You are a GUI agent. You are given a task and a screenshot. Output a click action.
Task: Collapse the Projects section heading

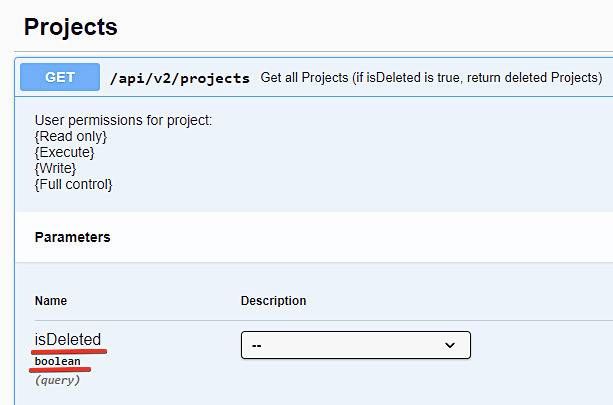pyautogui.click(x=70, y=27)
